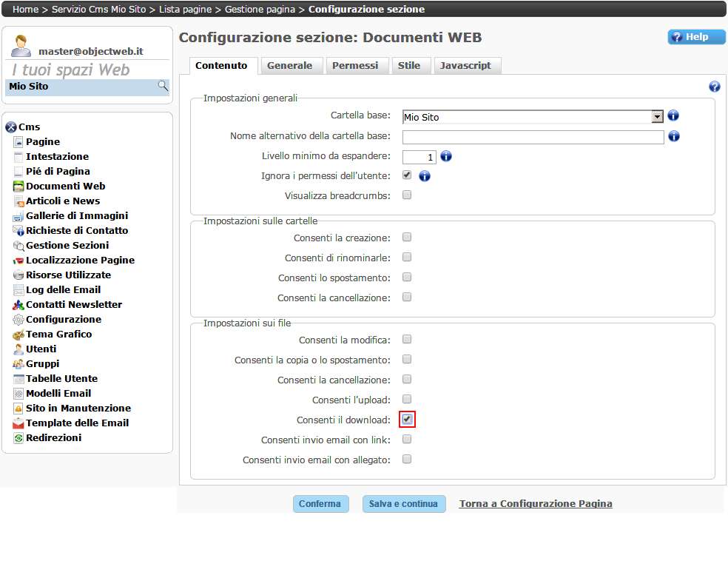This screenshot has width=728, height=561.
Task: Click info icon next to Cartella base
Action: [673, 116]
